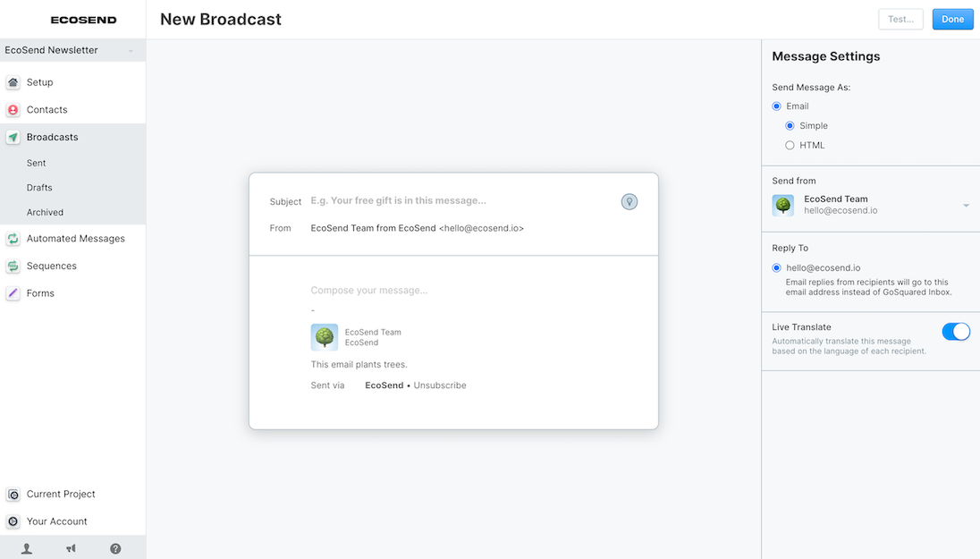View Sent broadcasts

click(37, 163)
